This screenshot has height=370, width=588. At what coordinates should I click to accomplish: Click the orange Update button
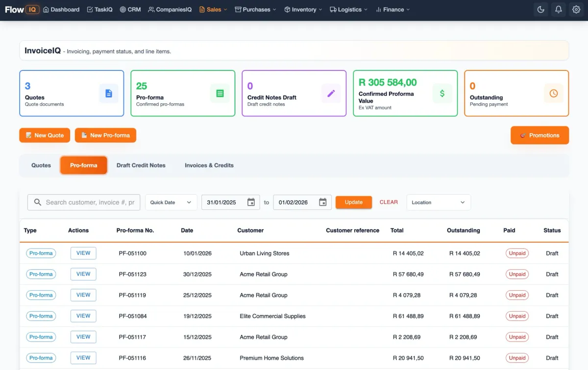(354, 202)
